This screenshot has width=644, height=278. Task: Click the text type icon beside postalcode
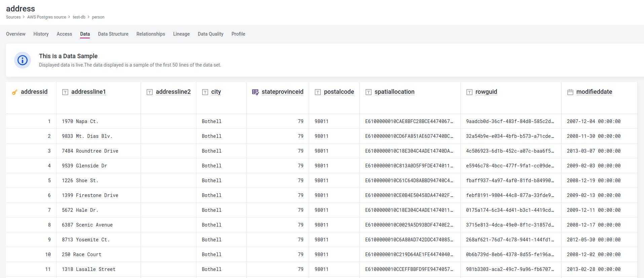click(318, 92)
